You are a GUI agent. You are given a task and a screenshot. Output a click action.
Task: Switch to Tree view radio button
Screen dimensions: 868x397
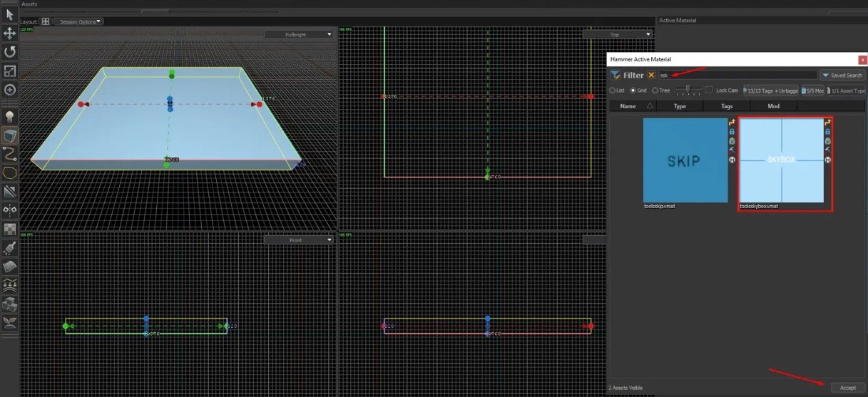click(655, 91)
